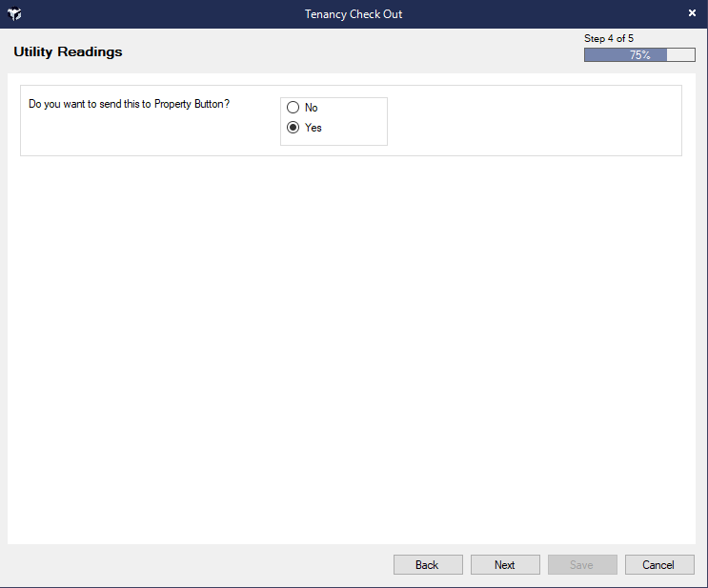Click the Utility Readings heading
Viewport: 708px width, 588px height.
tap(68, 51)
